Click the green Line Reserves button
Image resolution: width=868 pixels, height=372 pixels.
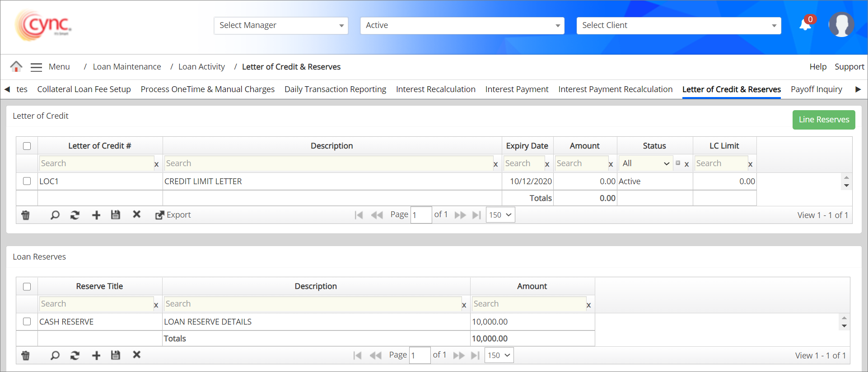[x=823, y=120]
